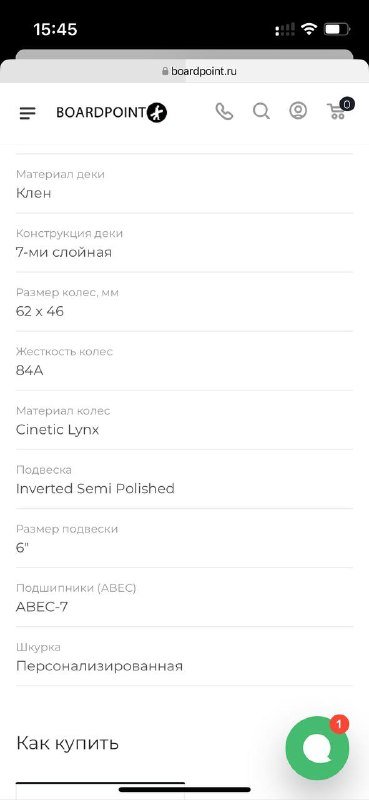Select the Cinetic Lynx wheel material value
The width and height of the screenshot is (369, 800).
(58, 430)
